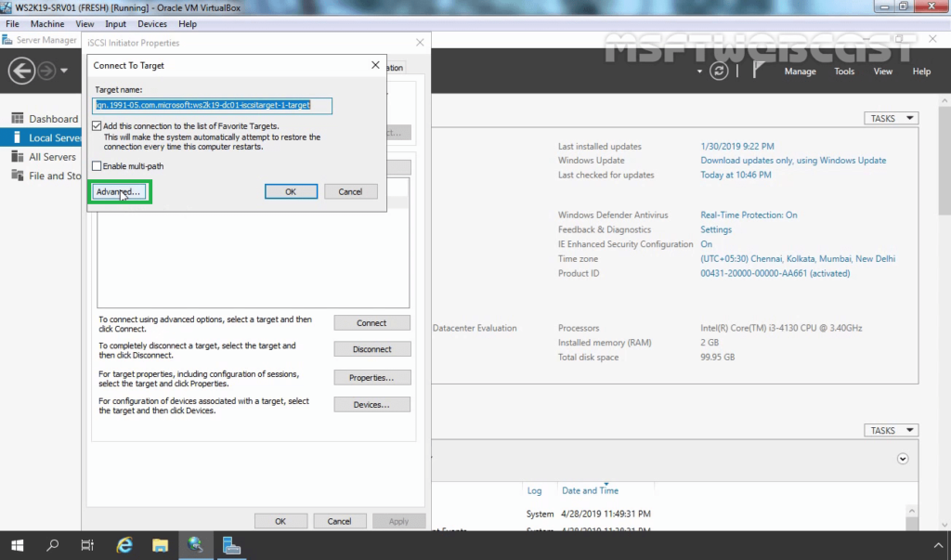The image size is (951, 560).
Task: Expand the events section chevron
Action: click(903, 459)
